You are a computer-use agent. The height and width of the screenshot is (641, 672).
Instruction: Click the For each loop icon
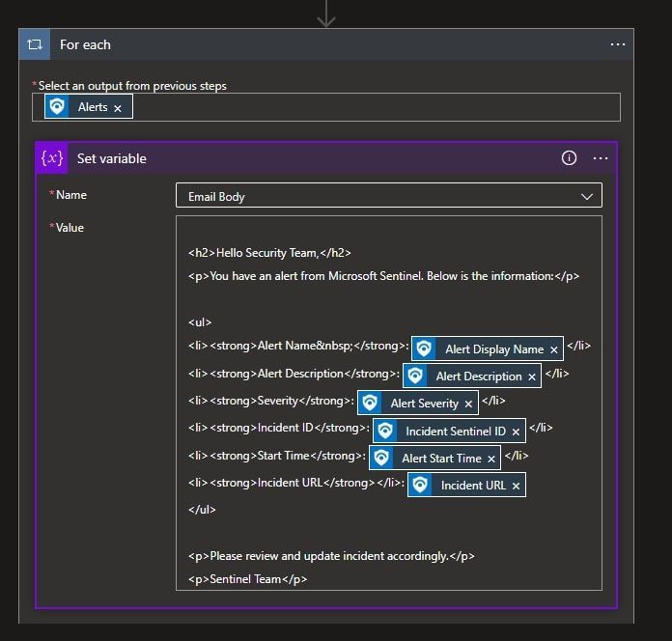[x=35, y=44]
